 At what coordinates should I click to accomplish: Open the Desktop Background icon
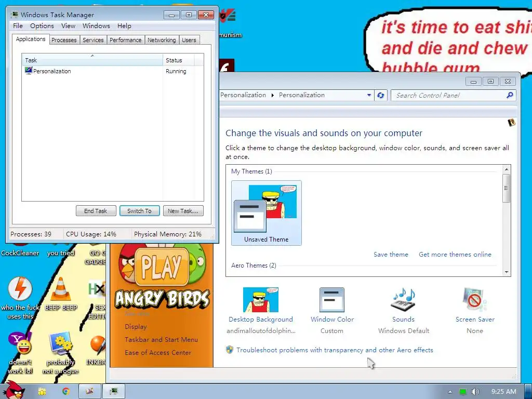[x=261, y=300]
